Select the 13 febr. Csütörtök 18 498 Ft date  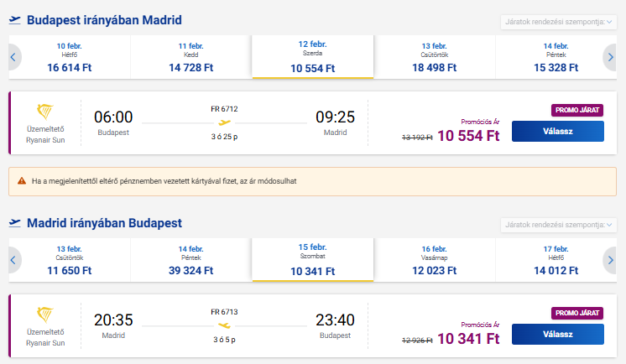click(435, 57)
